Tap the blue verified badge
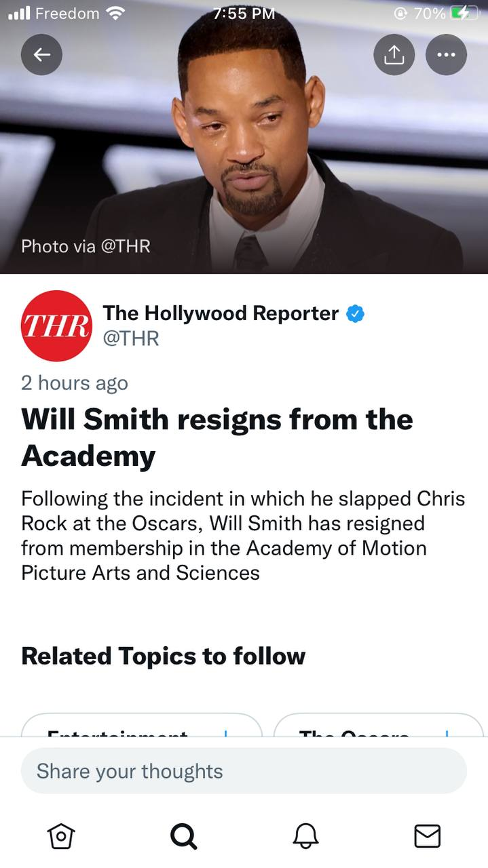Screen dimensions: 488x868 356,313
